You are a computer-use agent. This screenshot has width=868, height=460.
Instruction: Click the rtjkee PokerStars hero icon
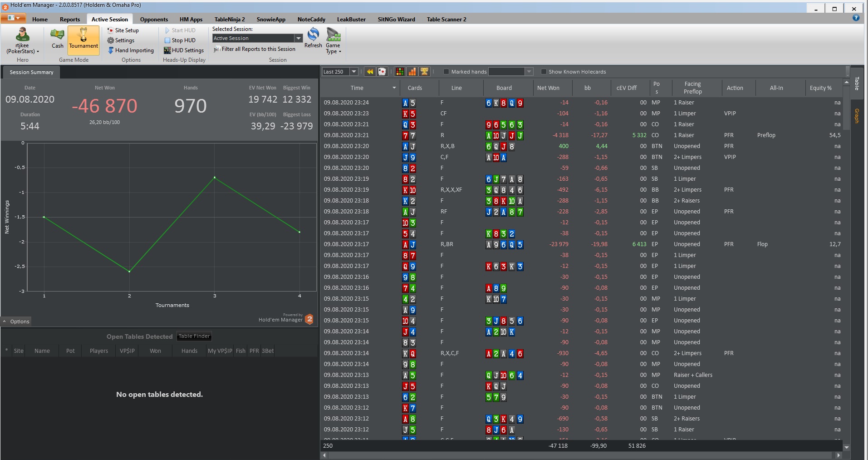tap(22, 40)
